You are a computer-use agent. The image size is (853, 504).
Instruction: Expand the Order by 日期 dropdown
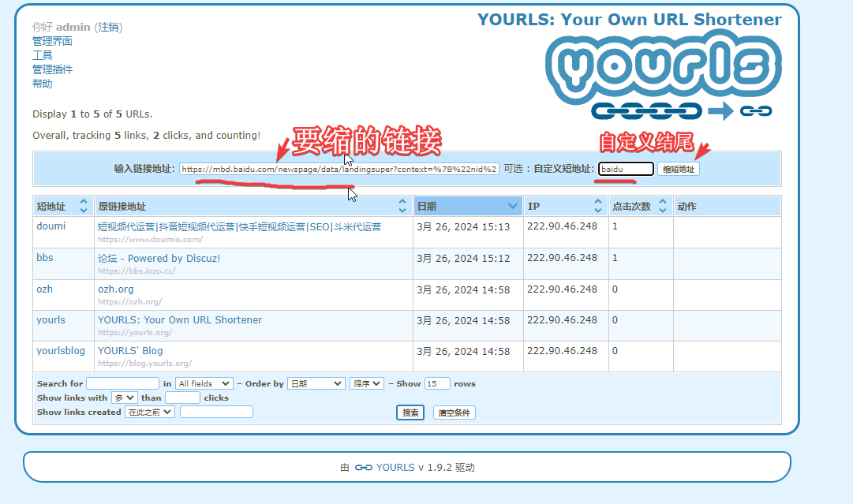point(316,384)
